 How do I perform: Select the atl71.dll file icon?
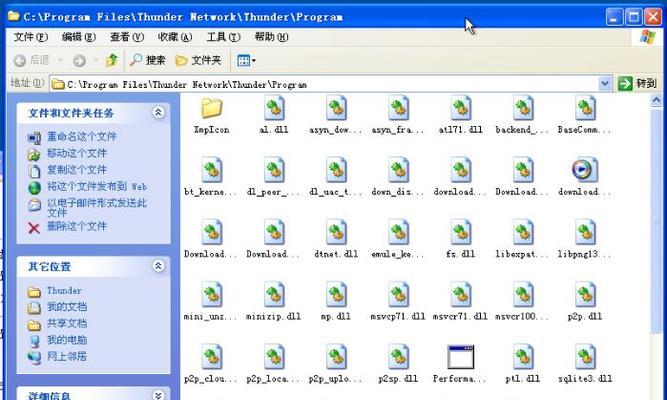tap(461, 108)
